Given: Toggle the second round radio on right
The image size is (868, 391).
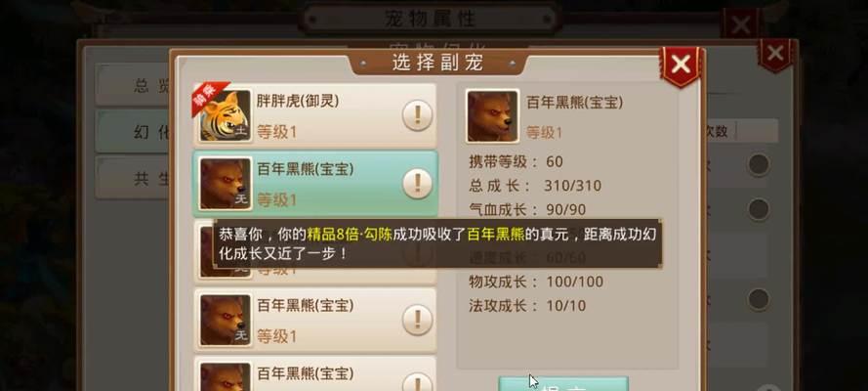Looking at the screenshot, I should coord(759,209).
